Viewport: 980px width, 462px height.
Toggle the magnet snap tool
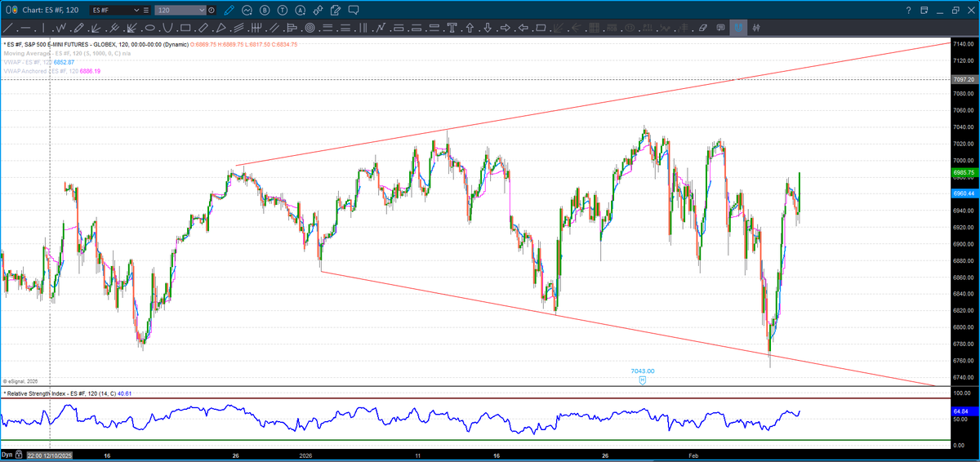pos(738,28)
